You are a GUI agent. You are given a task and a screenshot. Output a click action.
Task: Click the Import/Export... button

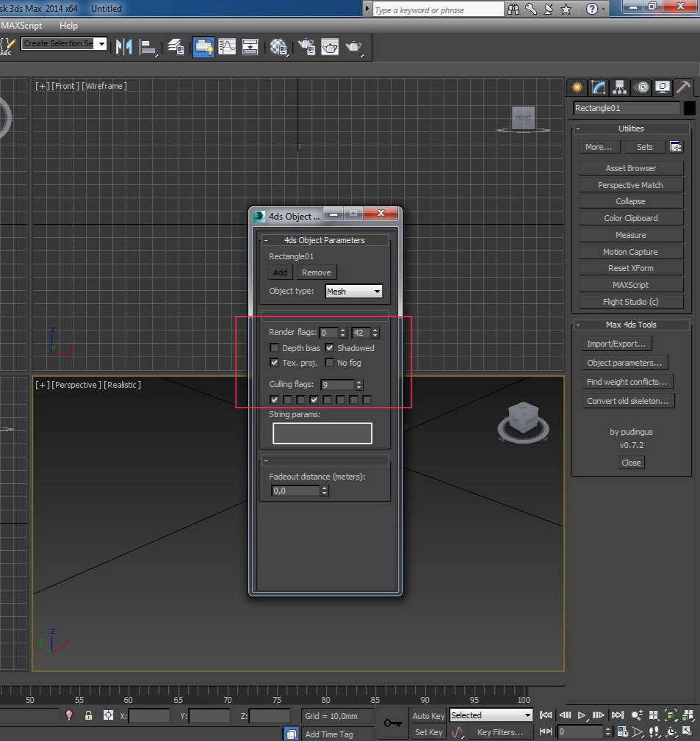point(616,344)
